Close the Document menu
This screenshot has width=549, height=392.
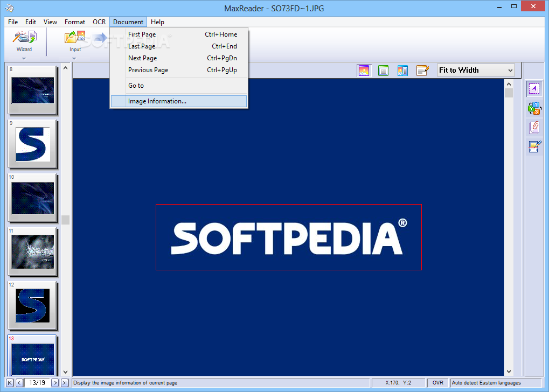[128, 22]
